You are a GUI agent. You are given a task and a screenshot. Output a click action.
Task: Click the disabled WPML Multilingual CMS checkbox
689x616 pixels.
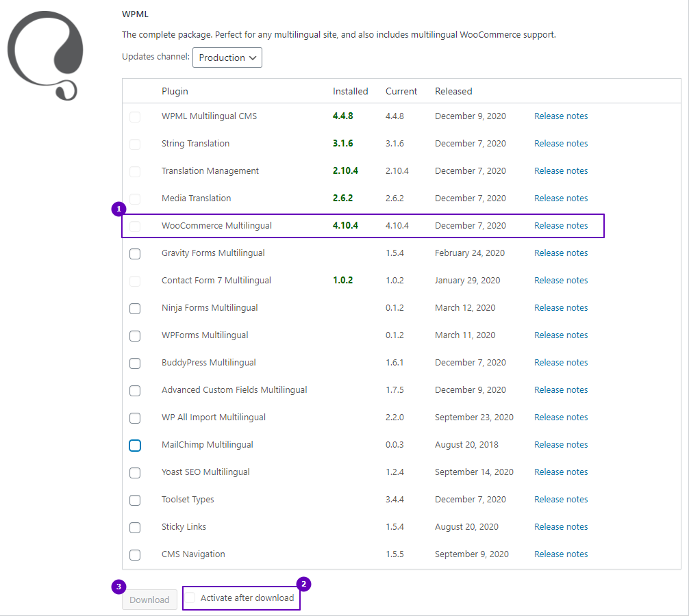click(x=135, y=117)
